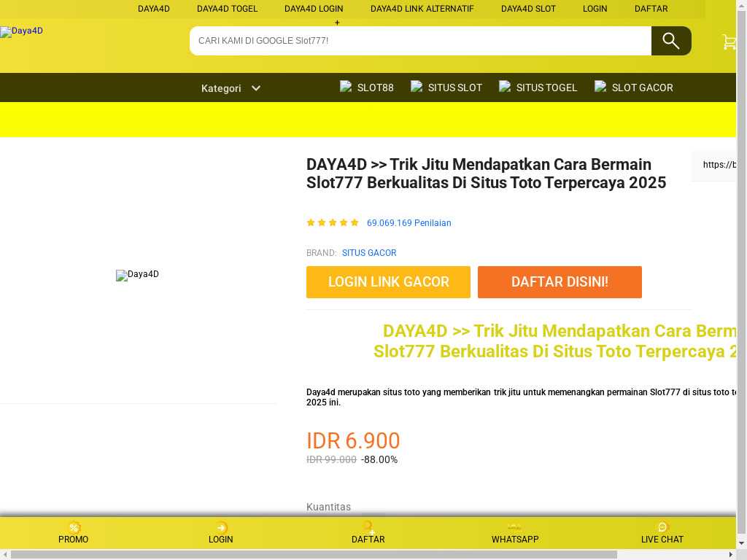Open the LIVE CHAT icon in bottom bar
Image resolution: width=747 pixels, height=560 pixels.
(662, 527)
